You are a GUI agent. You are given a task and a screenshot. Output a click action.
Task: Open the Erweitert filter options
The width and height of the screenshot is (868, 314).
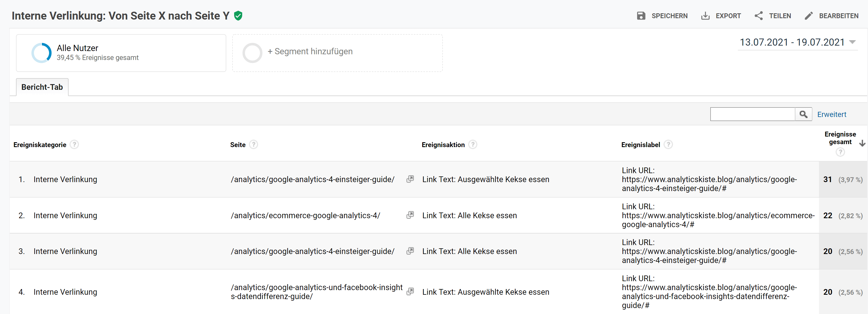pos(832,114)
